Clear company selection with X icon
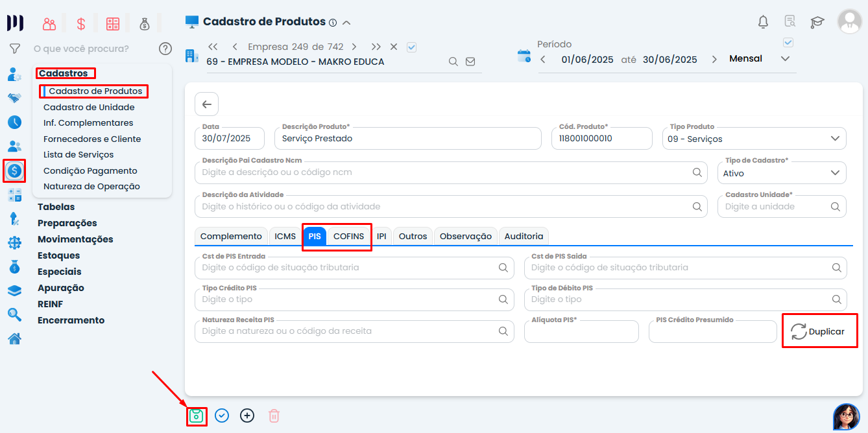This screenshot has width=868, height=433. (394, 47)
